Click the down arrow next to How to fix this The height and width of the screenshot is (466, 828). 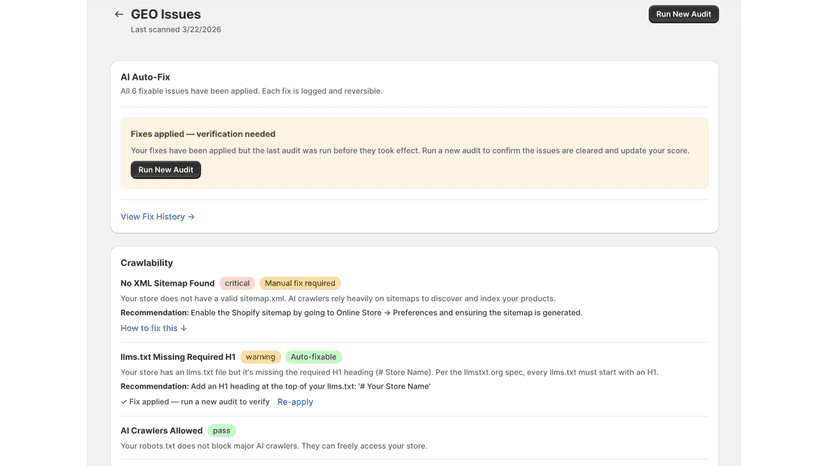(184, 328)
